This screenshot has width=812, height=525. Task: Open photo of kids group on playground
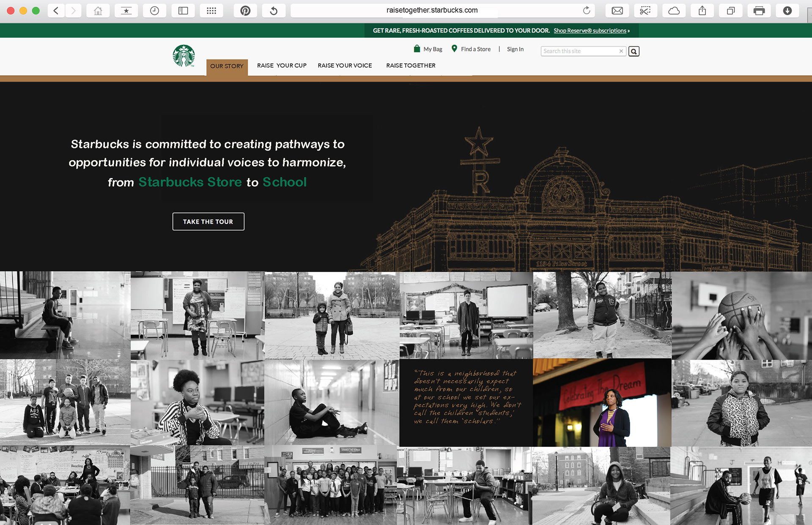click(65, 402)
